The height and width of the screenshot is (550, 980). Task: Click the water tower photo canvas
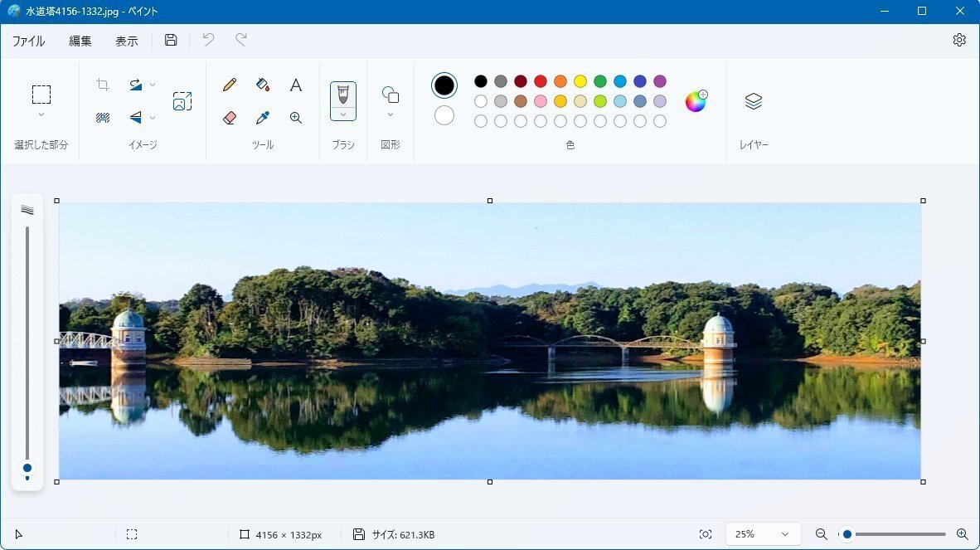point(490,341)
